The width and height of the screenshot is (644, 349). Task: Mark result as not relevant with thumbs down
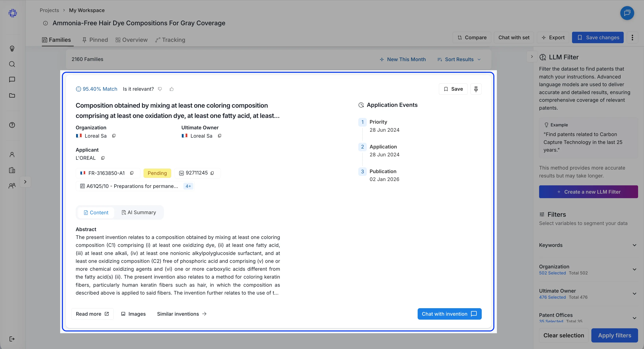tap(160, 89)
